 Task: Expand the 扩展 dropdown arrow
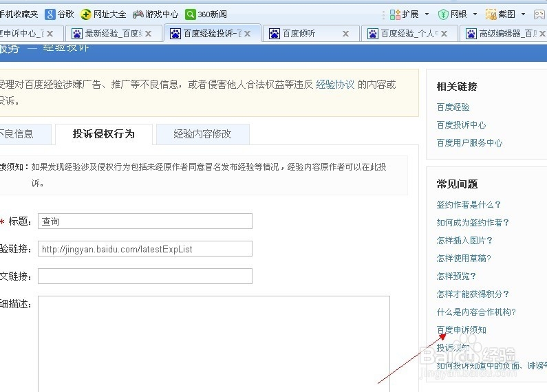point(427,14)
